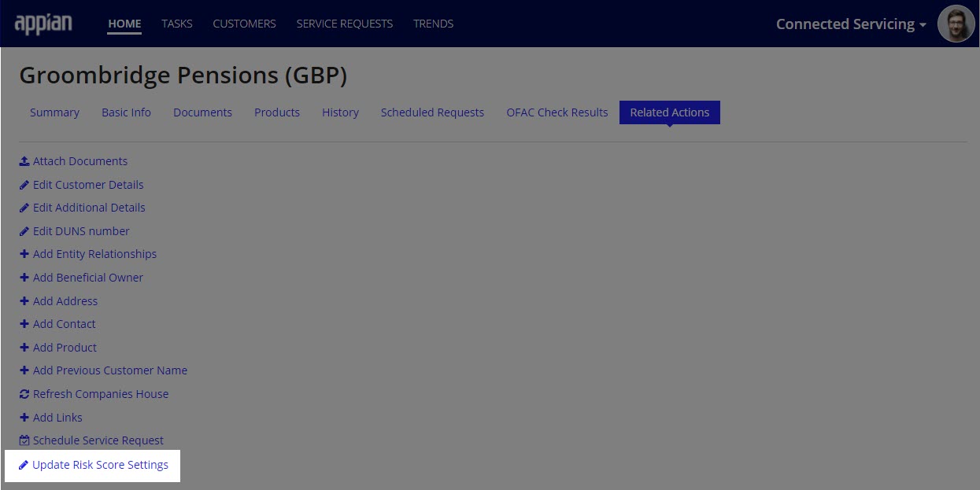Image resolution: width=980 pixels, height=490 pixels.
Task: Click the Edit DUNS number link
Action: pyautogui.click(x=81, y=231)
